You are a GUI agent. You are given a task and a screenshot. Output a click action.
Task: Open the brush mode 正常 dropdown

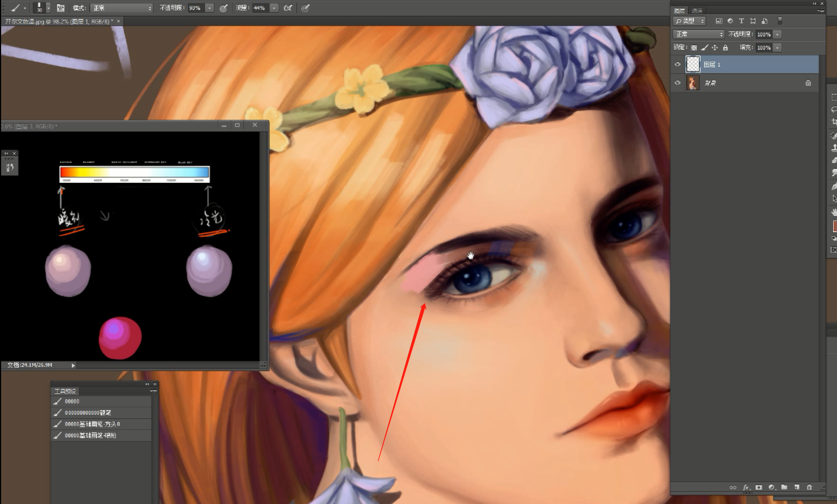pyautogui.click(x=121, y=8)
